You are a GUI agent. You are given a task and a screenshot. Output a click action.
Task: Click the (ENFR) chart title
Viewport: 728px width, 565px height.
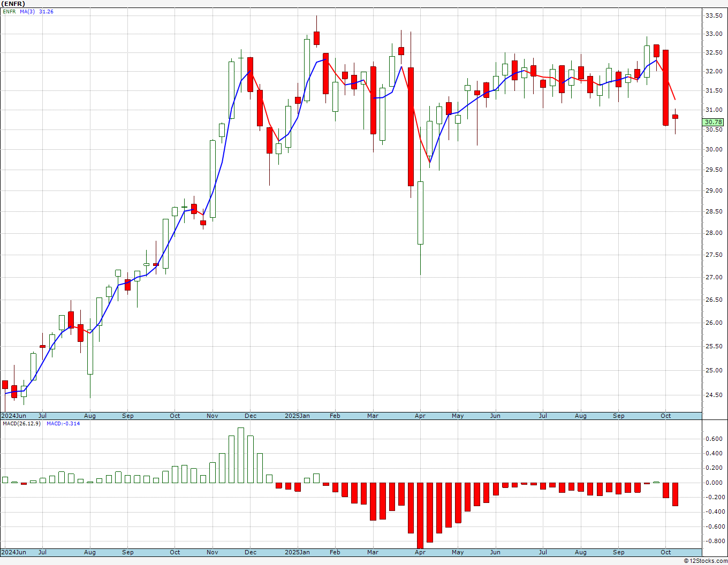(13, 4)
